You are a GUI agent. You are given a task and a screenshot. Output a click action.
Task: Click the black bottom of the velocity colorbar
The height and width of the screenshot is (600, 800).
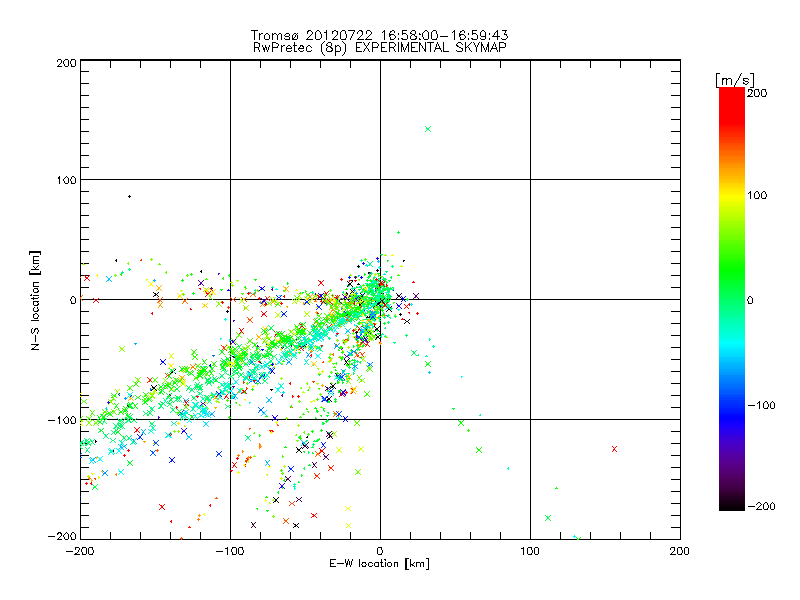tap(732, 503)
